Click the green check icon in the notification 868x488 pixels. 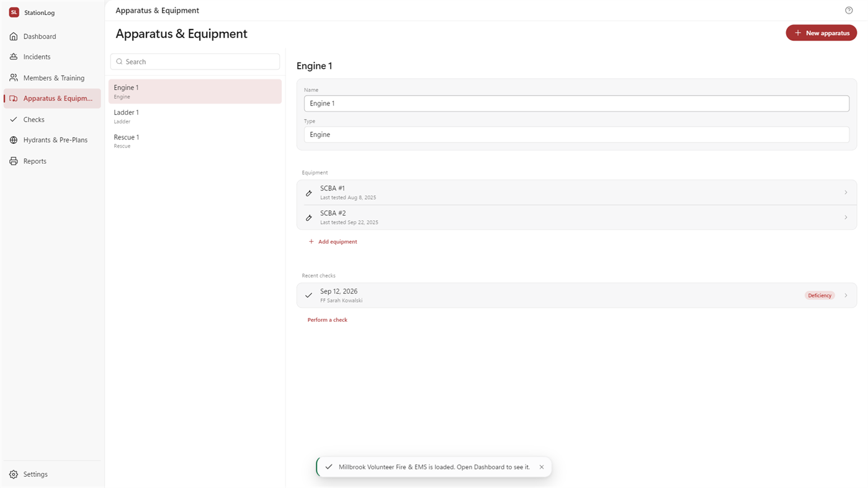(329, 467)
